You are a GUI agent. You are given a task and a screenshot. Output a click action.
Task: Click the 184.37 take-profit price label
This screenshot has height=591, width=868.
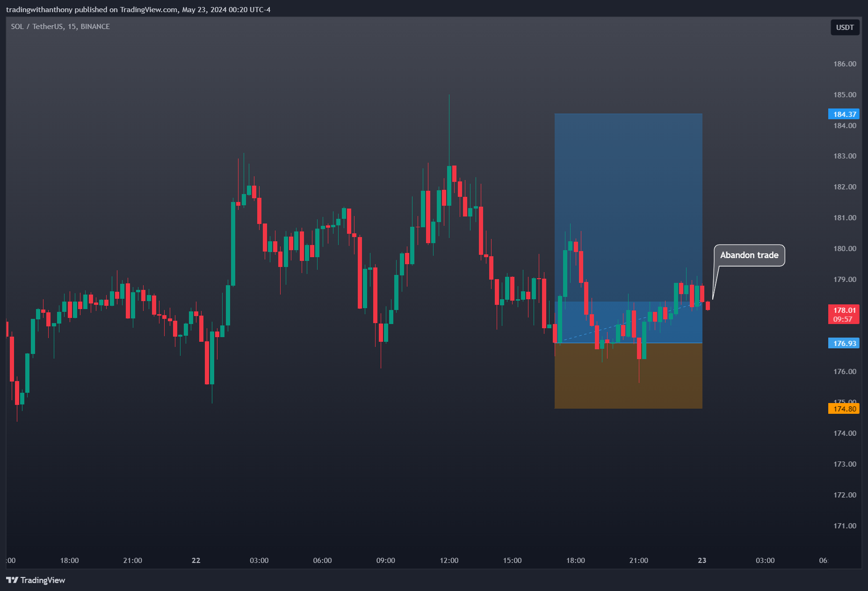[x=844, y=114]
